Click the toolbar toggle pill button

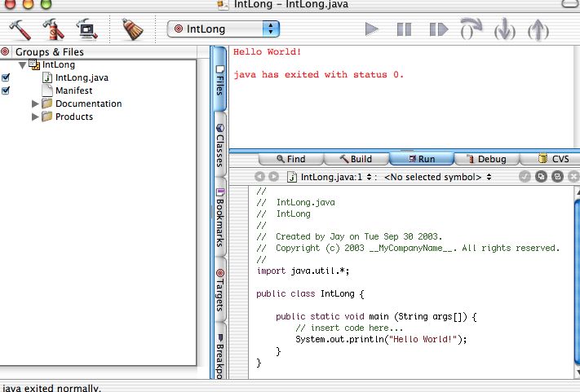pyautogui.click(x=570, y=3)
